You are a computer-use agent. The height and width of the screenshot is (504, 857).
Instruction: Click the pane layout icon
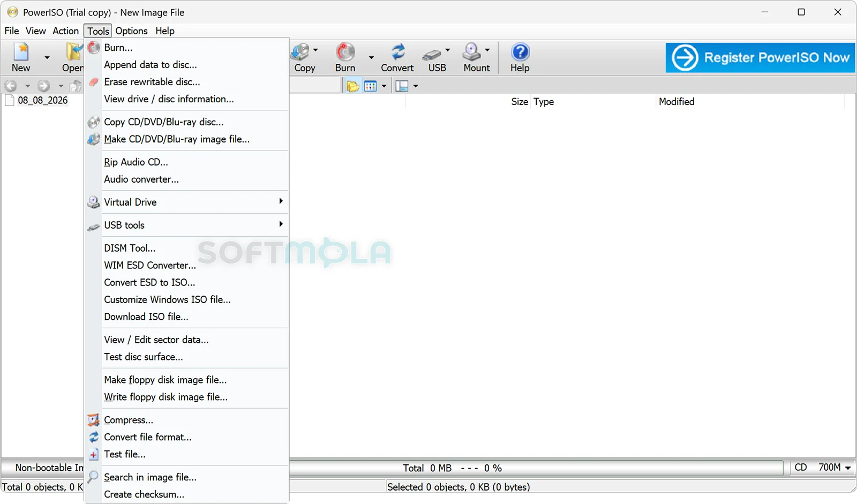coord(402,86)
